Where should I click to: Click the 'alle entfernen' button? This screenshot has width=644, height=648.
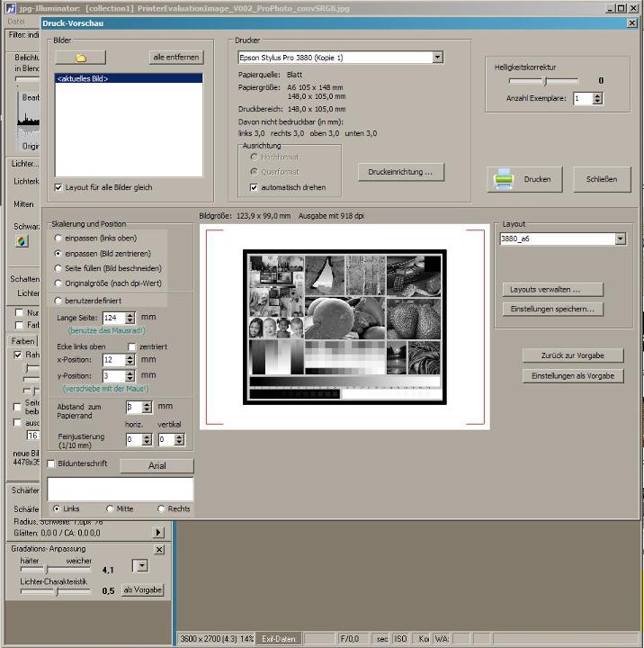point(176,58)
